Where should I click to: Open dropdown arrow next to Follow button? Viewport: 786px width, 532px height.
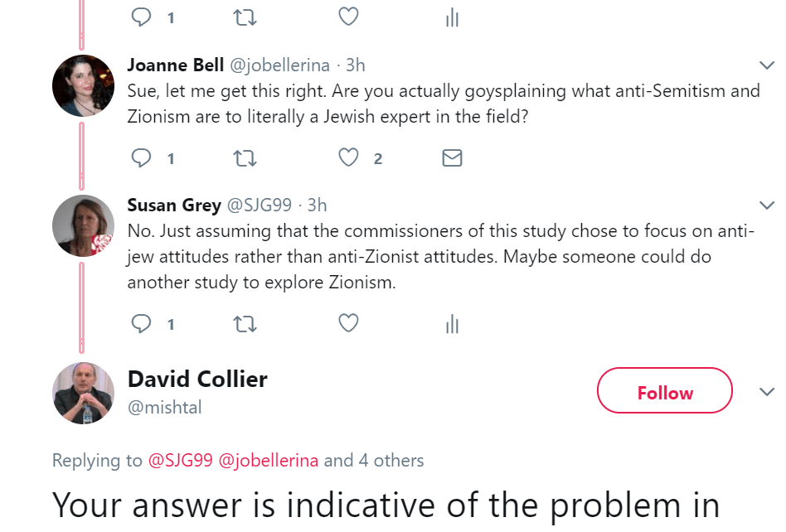[767, 392]
